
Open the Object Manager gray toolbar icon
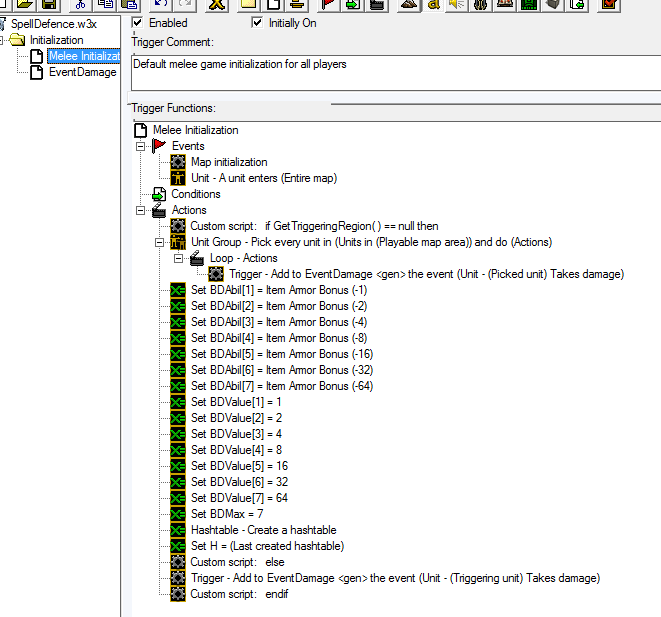coord(554,4)
